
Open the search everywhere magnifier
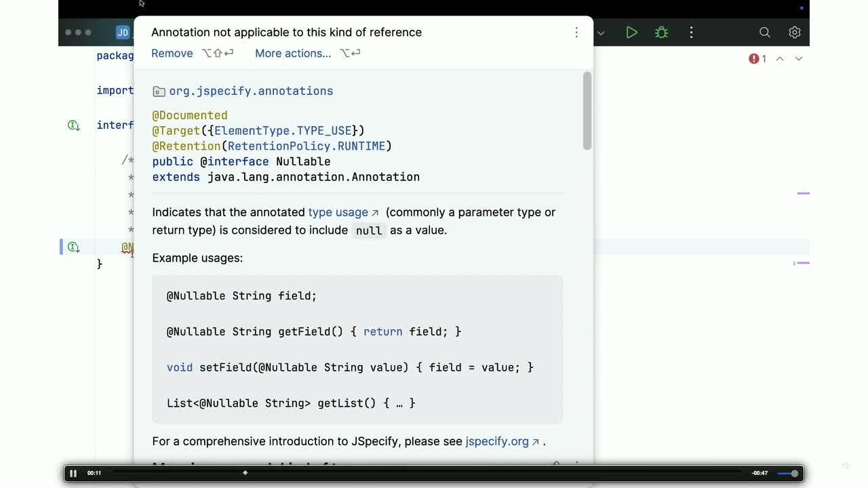(x=764, y=33)
